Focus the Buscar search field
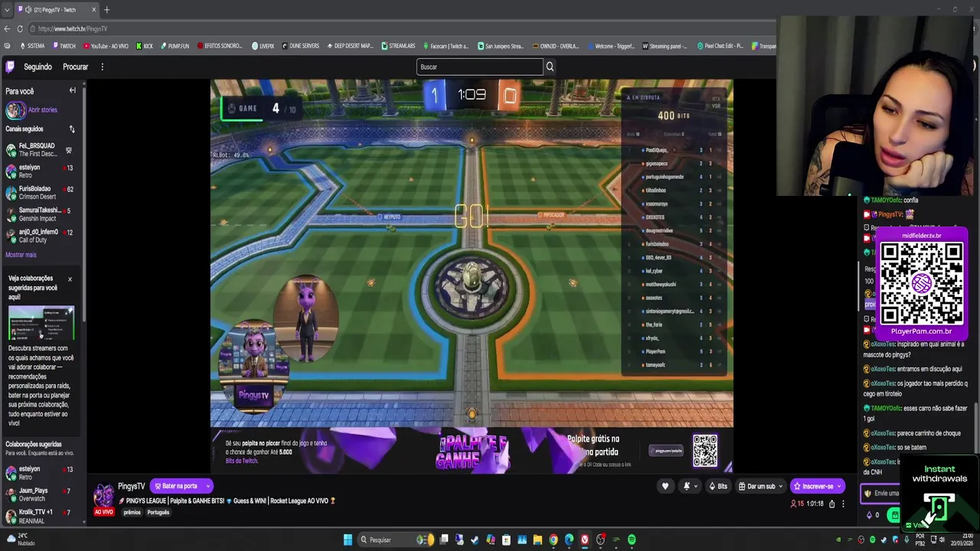The width and height of the screenshot is (980, 551). [x=479, y=67]
